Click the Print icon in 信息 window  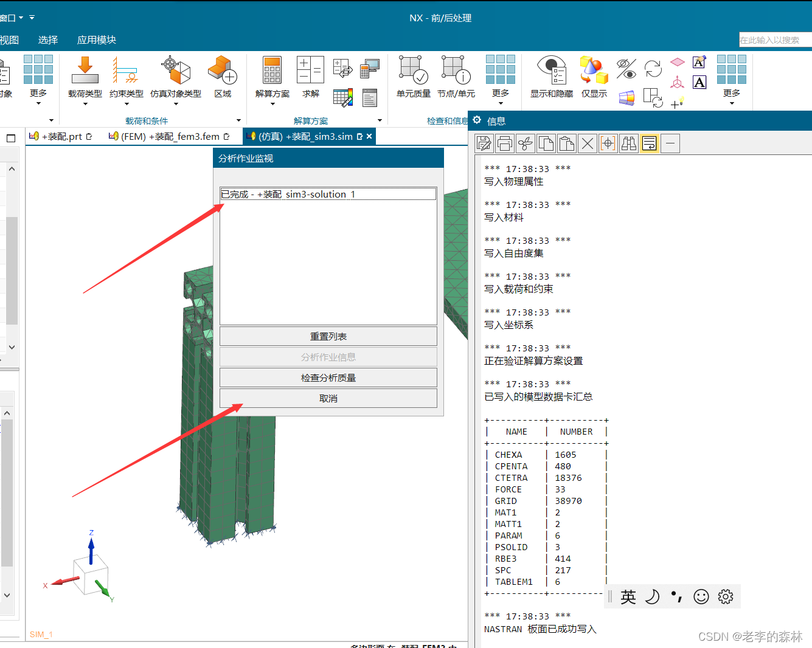click(505, 143)
